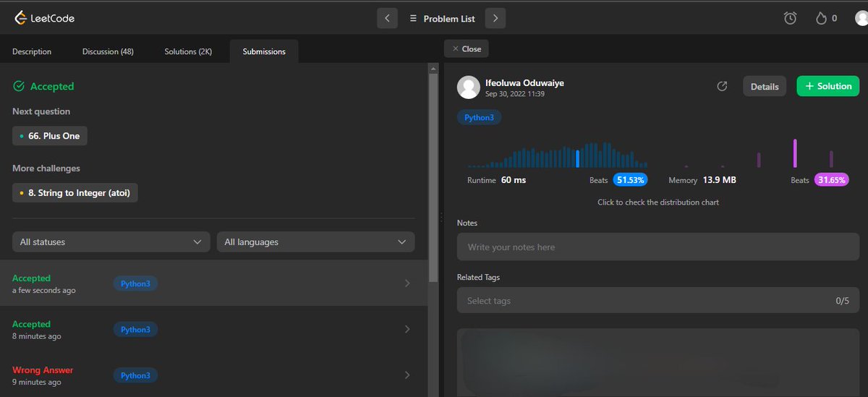Image resolution: width=868 pixels, height=397 pixels.
Task: Open next question 66. Plus One
Action: pyautogui.click(x=50, y=136)
